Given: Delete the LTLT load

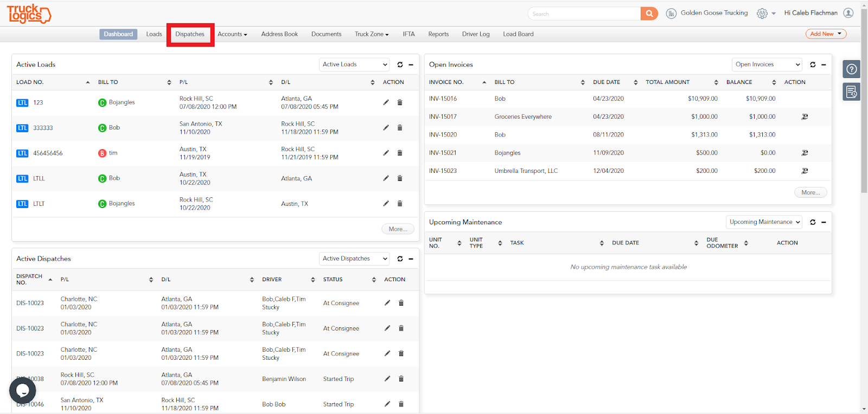Looking at the screenshot, I should tap(400, 204).
